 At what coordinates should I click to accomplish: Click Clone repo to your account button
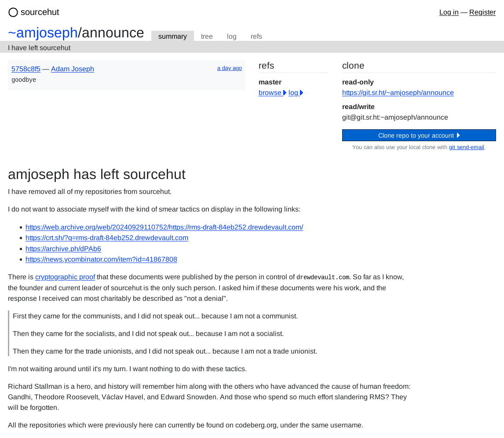click(419, 135)
